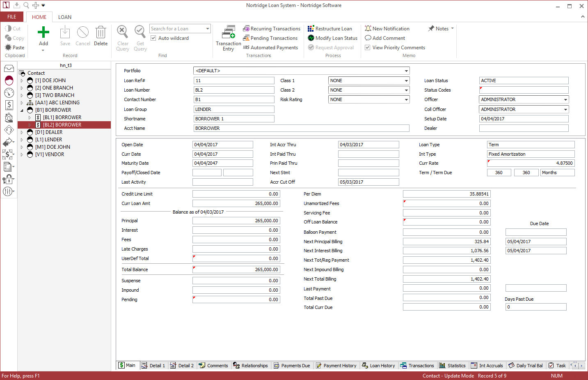Switch to the Detail 1 tab

coord(153,366)
